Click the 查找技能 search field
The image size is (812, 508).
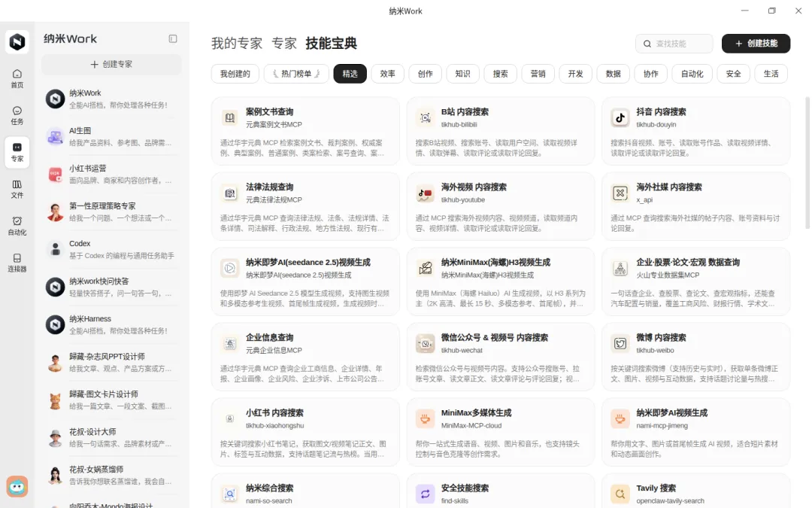click(674, 44)
